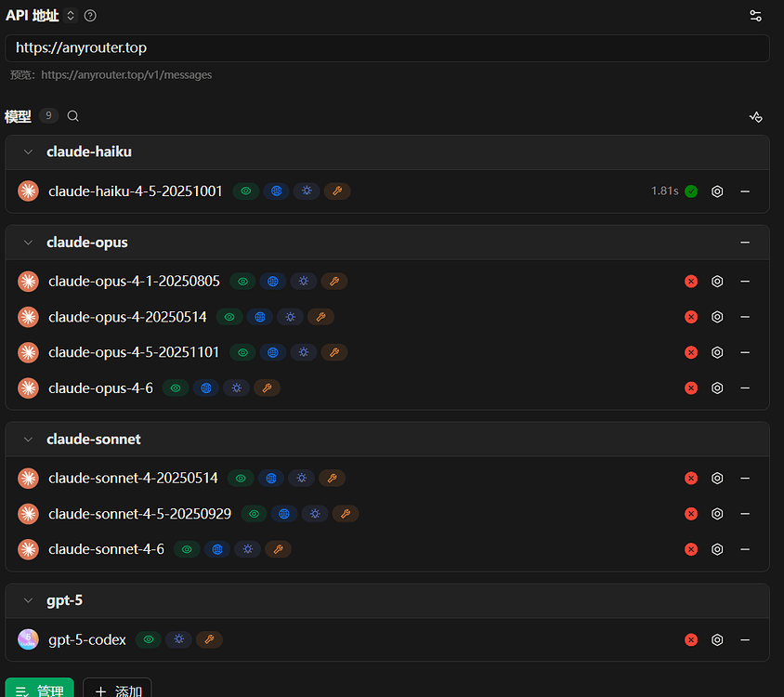784x697 pixels.
Task: Configure the gpt-5-codex model
Action: (x=717, y=640)
